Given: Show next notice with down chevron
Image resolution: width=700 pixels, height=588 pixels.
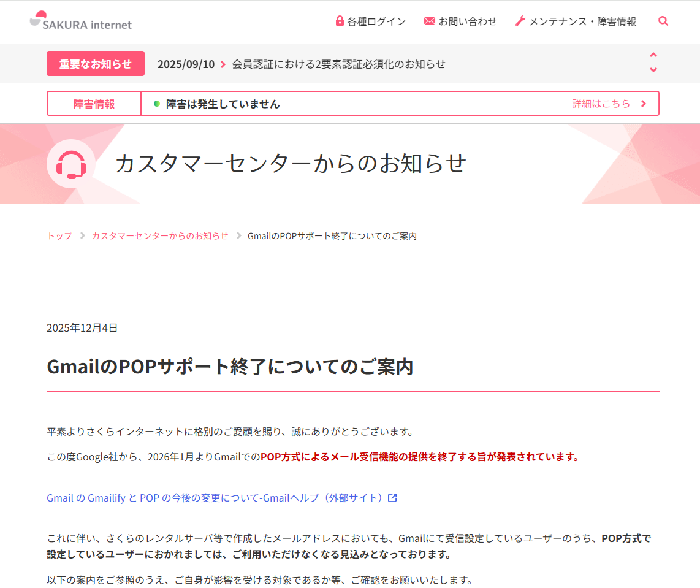Looking at the screenshot, I should (x=653, y=70).
